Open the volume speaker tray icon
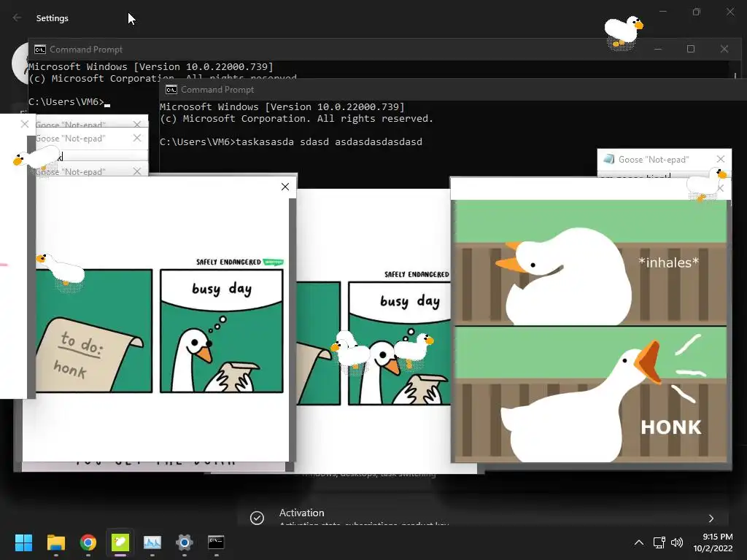This screenshot has height=560, width=747. [677, 542]
